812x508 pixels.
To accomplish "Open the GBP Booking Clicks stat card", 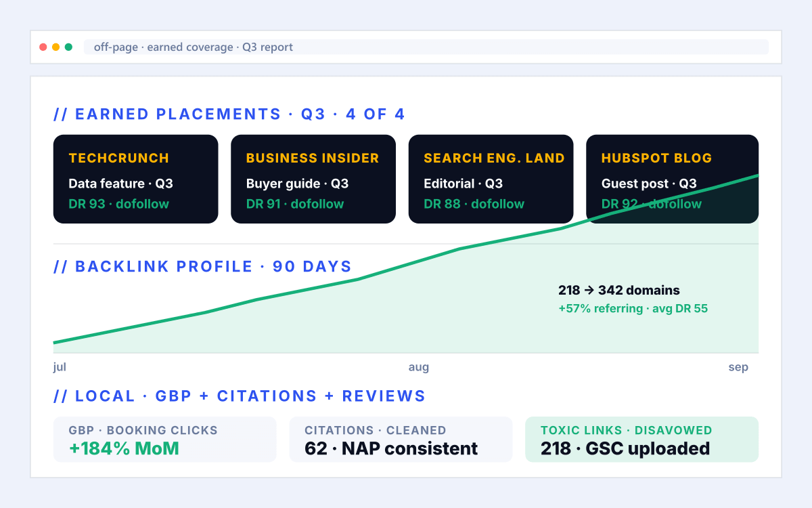I will point(165,440).
